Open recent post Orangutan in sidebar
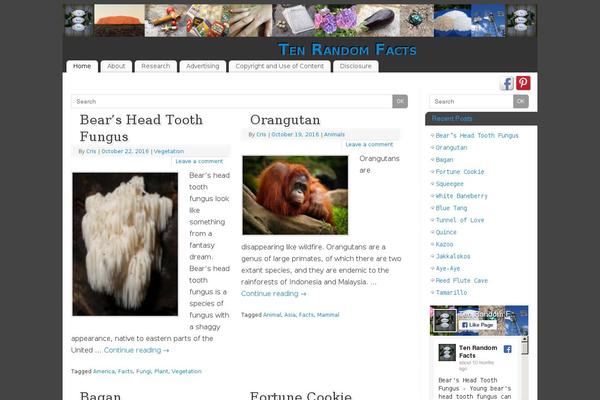Viewport: 600px width, 400px height. pos(451,148)
